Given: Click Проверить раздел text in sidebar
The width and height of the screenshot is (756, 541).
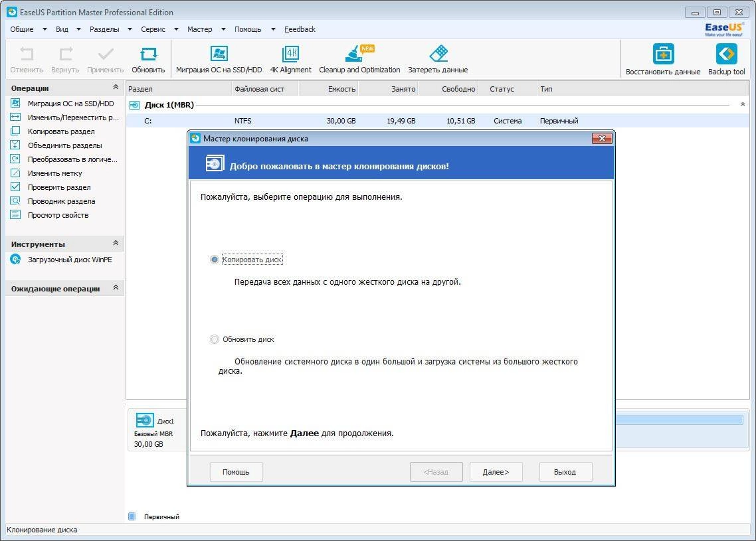Looking at the screenshot, I should tap(59, 187).
